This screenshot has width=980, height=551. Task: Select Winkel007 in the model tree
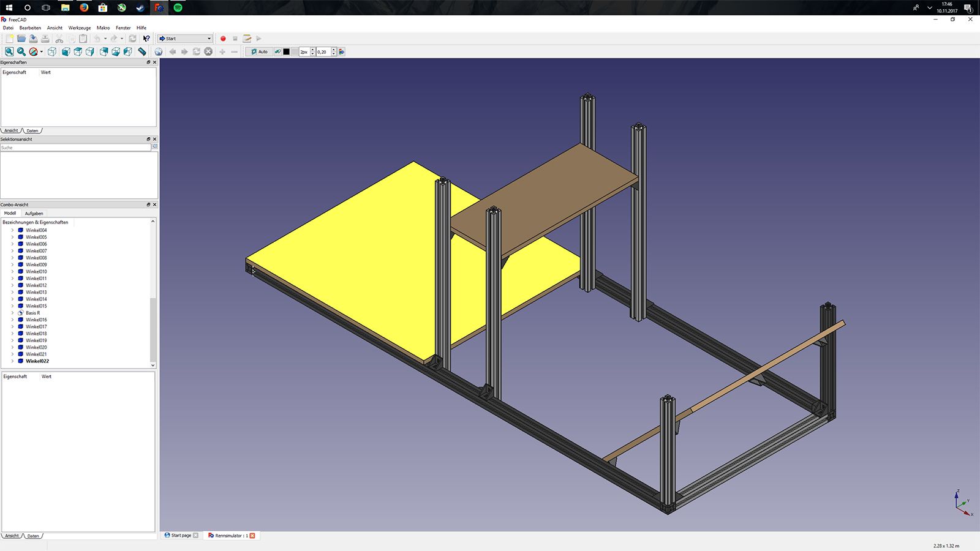click(36, 251)
